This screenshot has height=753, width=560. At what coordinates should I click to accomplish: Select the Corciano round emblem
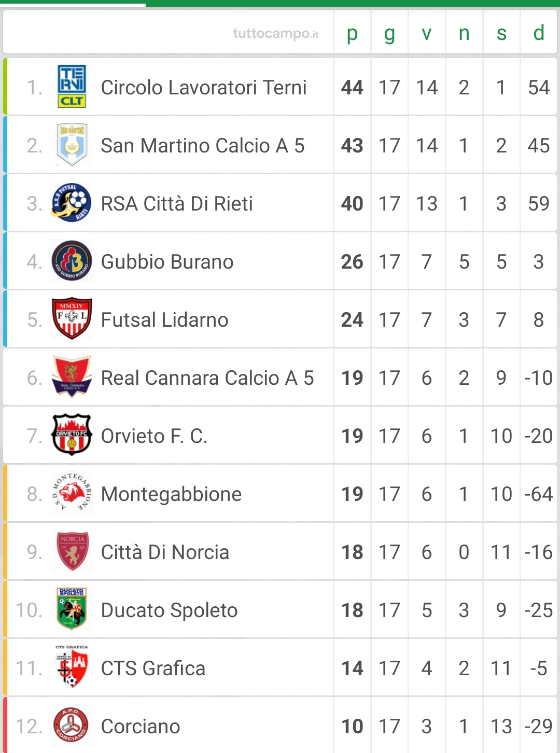click(x=72, y=726)
